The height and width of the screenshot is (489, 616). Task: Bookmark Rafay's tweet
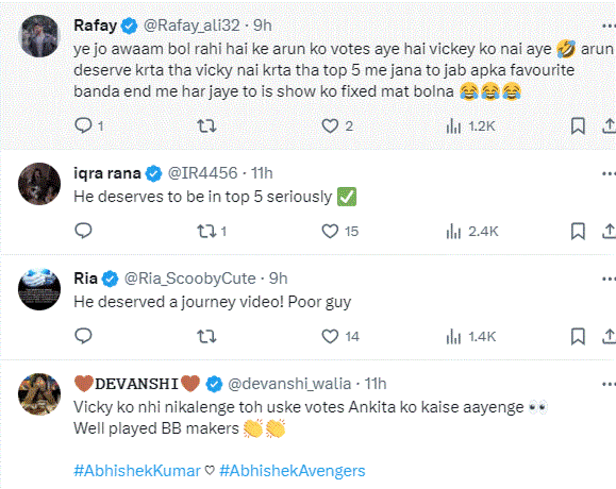point(578,126)
